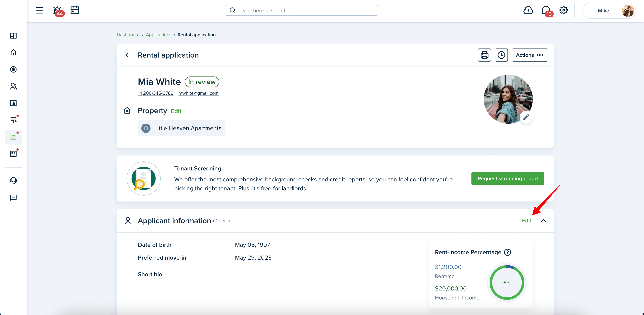Click phone number +1 206-345-6789
Viewport: 644px width, 315px height.
[x=155, y=93]
